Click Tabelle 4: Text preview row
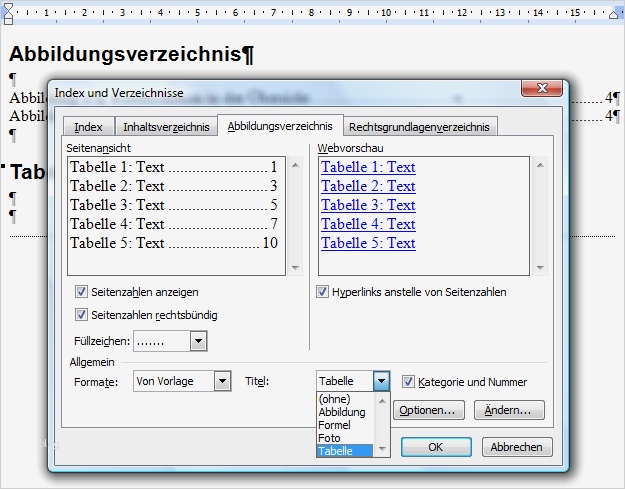Image resolution: width=625 pixels, height=489 pixels. tap(173, 224)
